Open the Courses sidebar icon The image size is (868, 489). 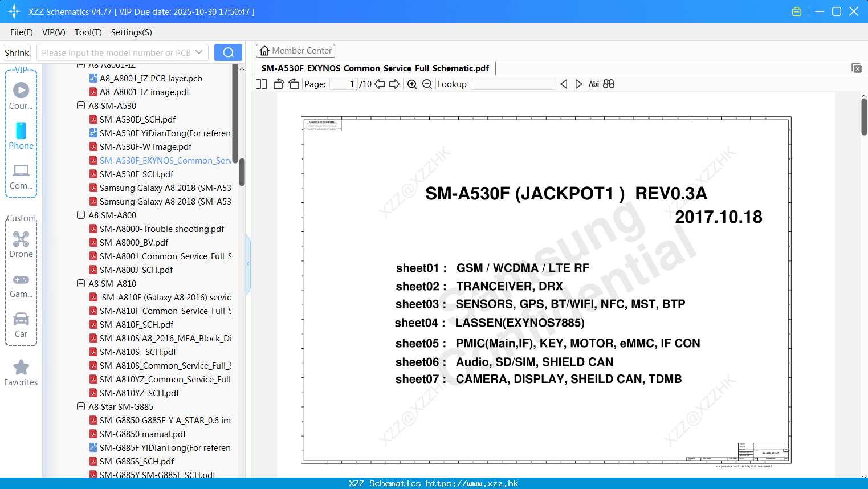pyautogui.click(x=21, y=96)
